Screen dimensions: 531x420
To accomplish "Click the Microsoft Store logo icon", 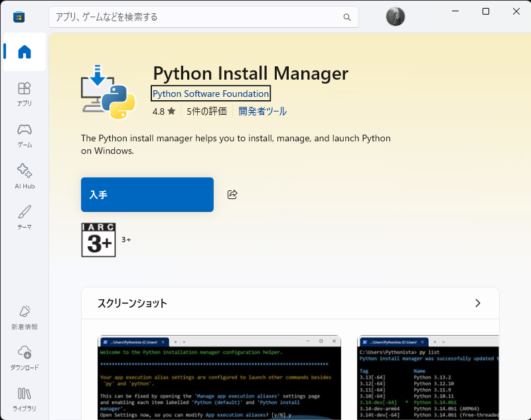I will tap(19, 17).
